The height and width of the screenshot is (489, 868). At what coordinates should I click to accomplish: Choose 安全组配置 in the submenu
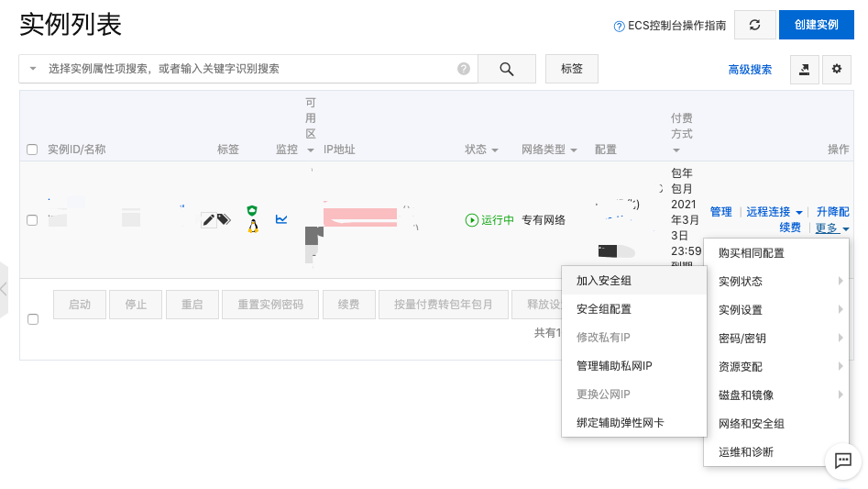click(634, 309)
